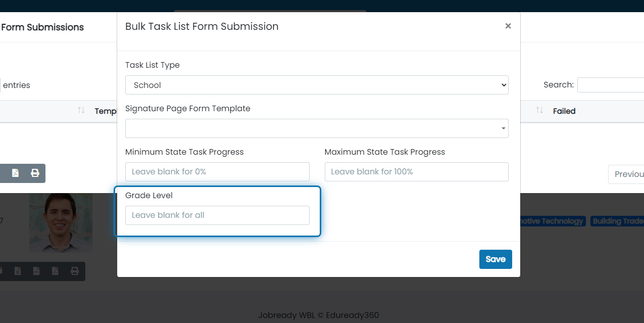Focus the Minimum State Task Progress field

click(217, 172)
